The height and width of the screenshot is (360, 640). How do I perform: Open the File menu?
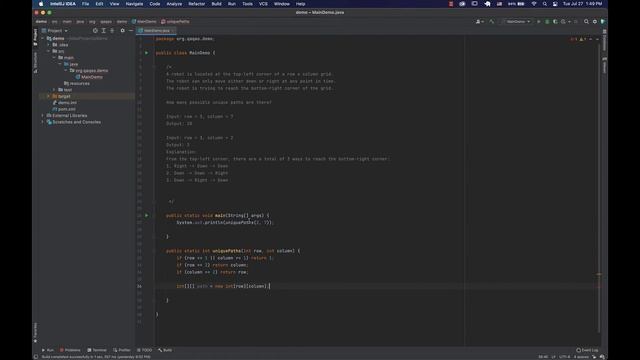tap(85, 4)
